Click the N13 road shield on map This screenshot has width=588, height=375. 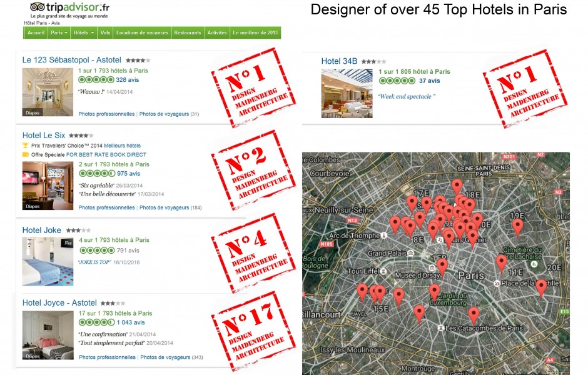(x=353, y=220)
